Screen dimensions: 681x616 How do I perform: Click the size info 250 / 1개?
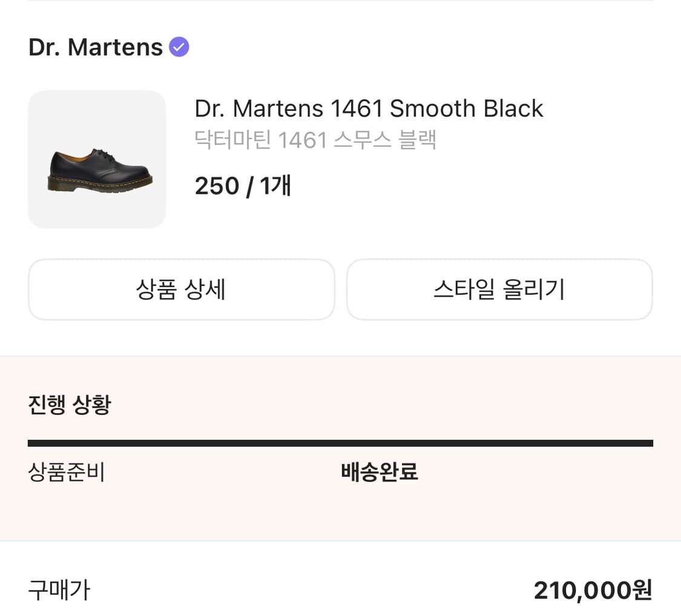coord(242,186)
